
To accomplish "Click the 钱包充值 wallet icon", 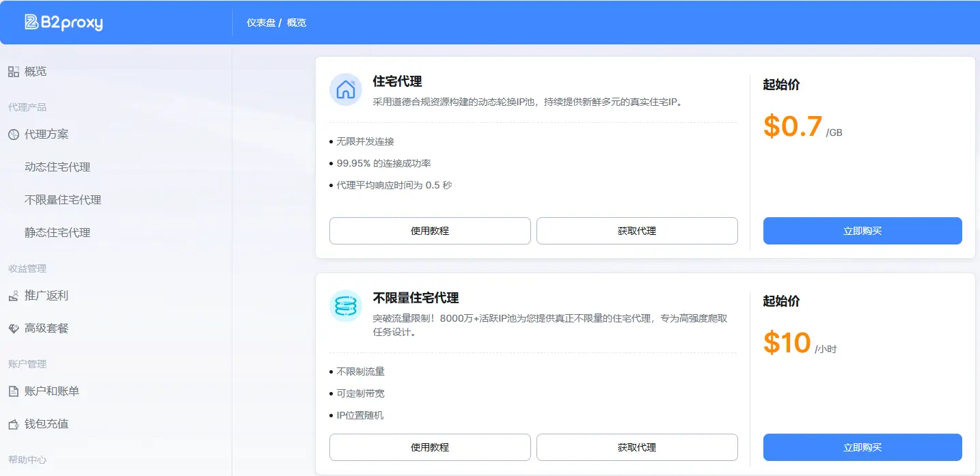I will click(x=14, y=424).
